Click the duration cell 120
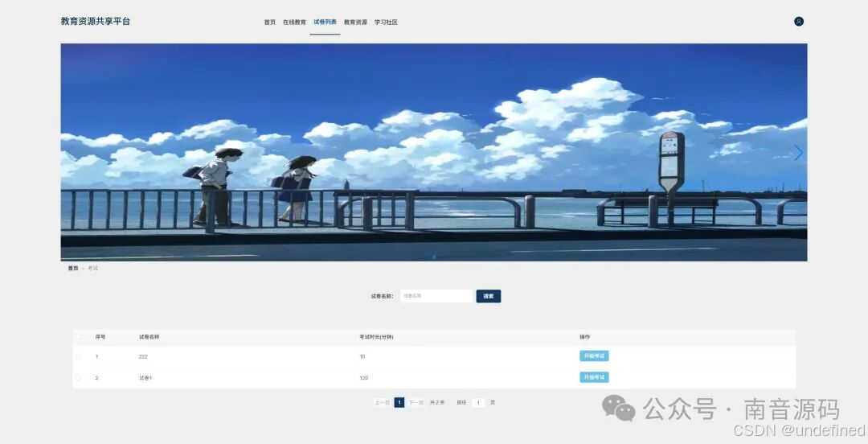 364,378
